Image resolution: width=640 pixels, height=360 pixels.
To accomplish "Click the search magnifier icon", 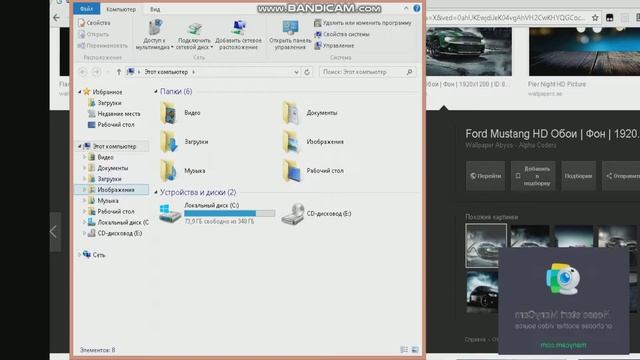I will (x=409, y=72).
